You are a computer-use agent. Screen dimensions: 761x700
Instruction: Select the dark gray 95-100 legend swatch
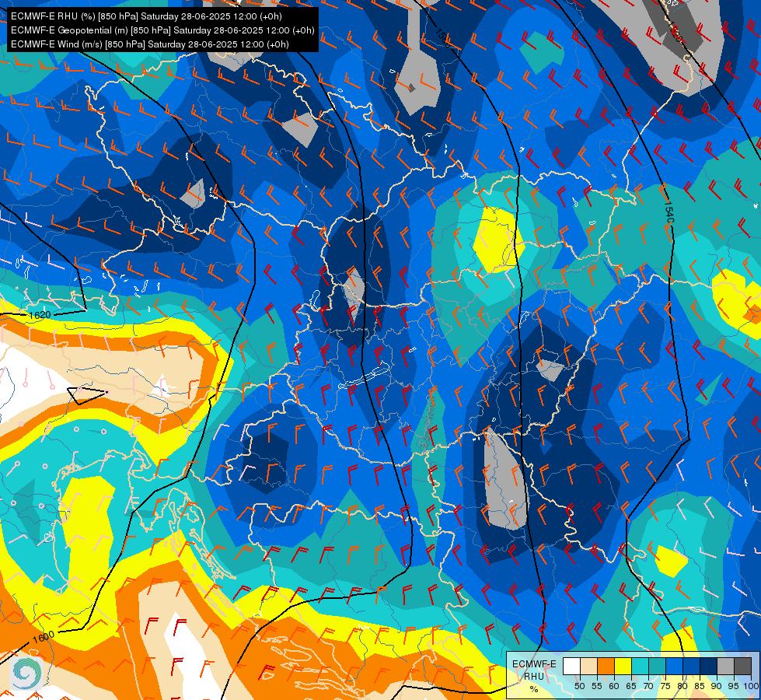742,666
